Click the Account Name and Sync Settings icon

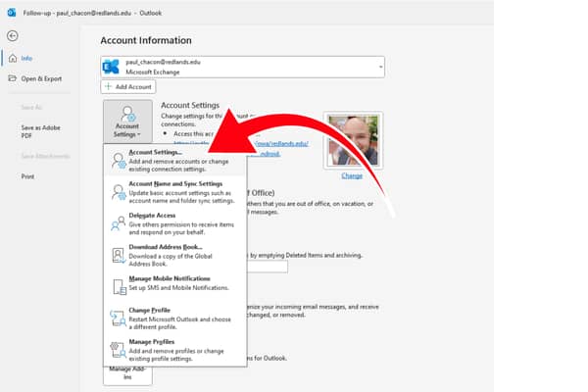[119, 192]
